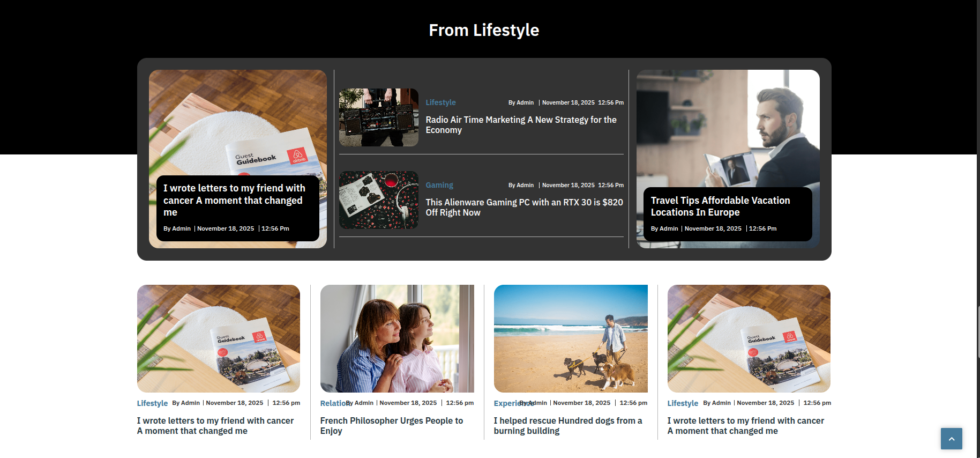980x458 pixels.
Task: Click By Admin under Travel Tips title
Action: [664, 228]
